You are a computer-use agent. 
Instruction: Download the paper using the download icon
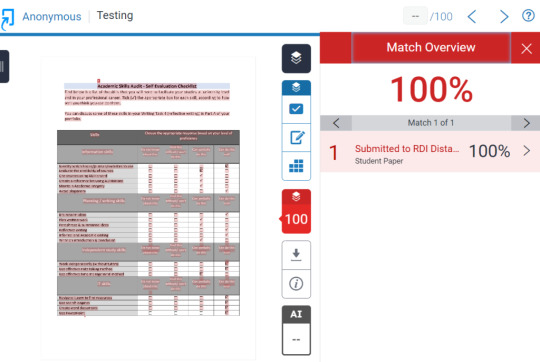pos(296,255)
